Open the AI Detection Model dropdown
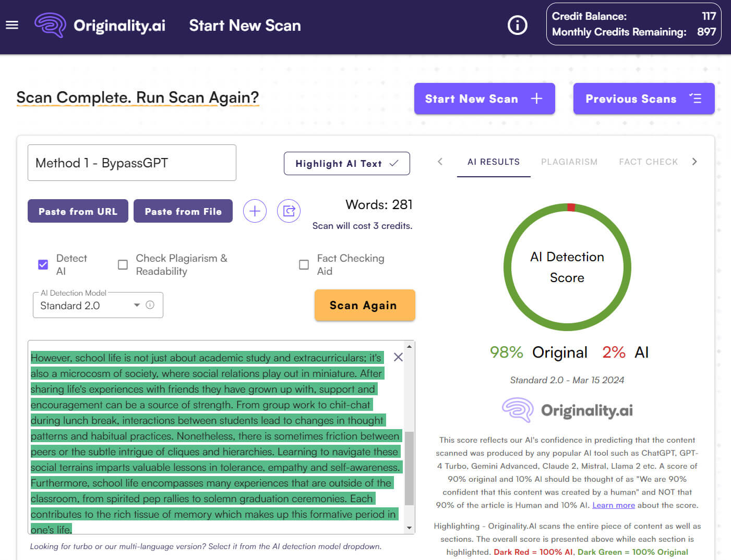Viewport: 731px width, 560px height. [89, 306]
